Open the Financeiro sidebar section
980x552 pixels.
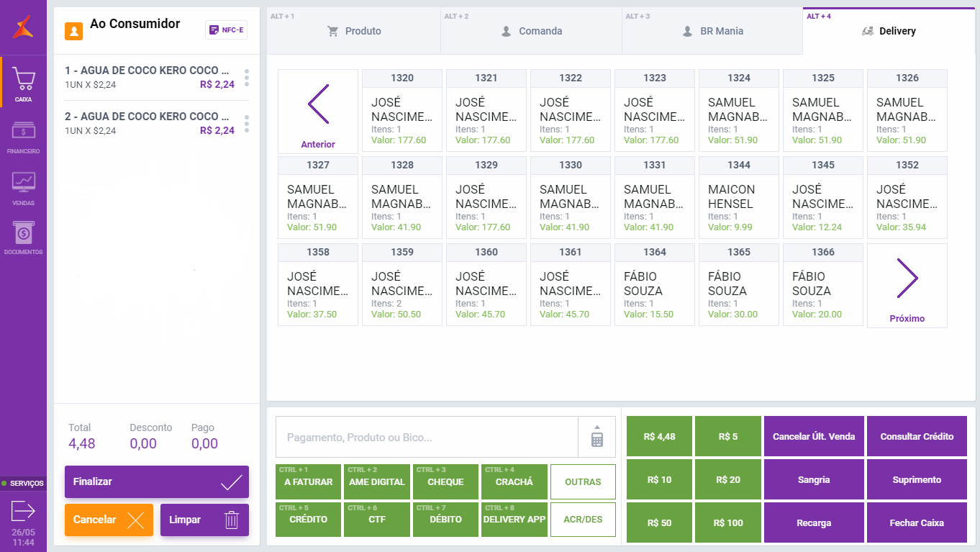tap(23, 137)
